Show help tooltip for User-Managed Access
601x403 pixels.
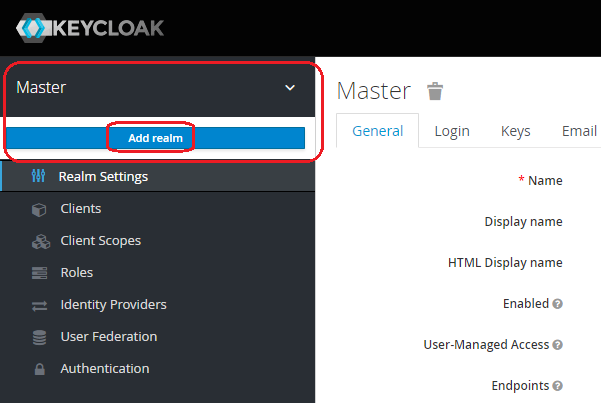[558, 345]
